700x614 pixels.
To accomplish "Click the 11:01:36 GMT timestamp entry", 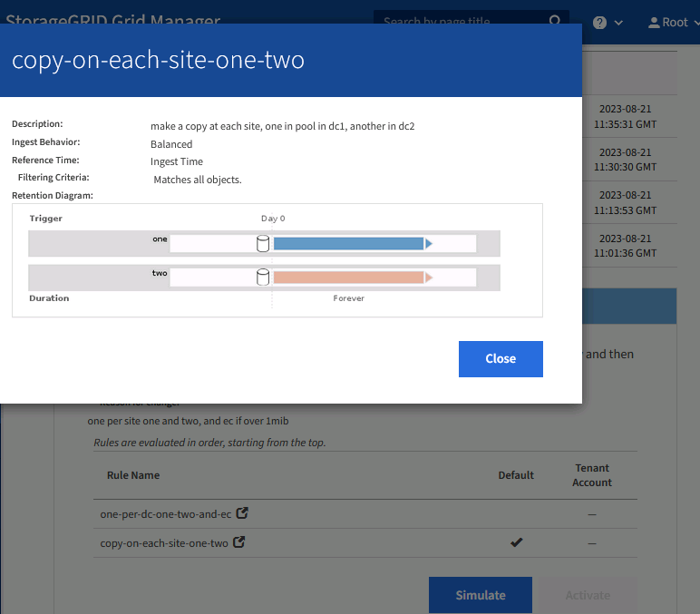I will coord(625,246).
